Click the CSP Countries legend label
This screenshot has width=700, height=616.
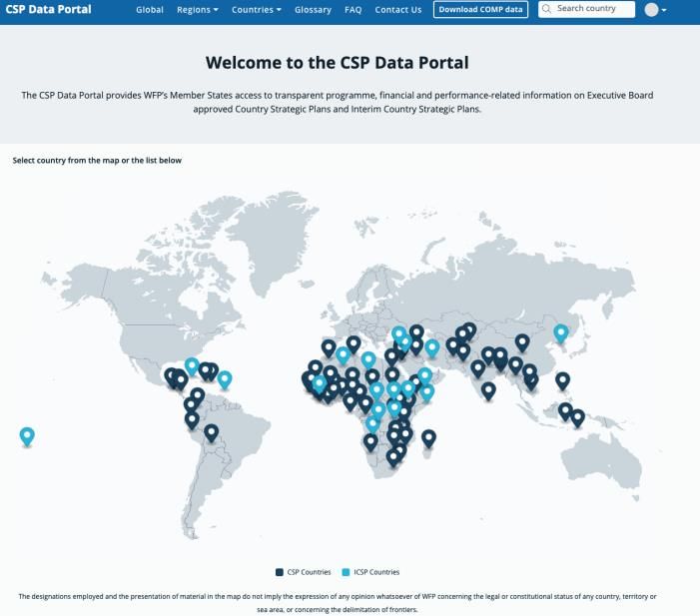click(309, 572)
